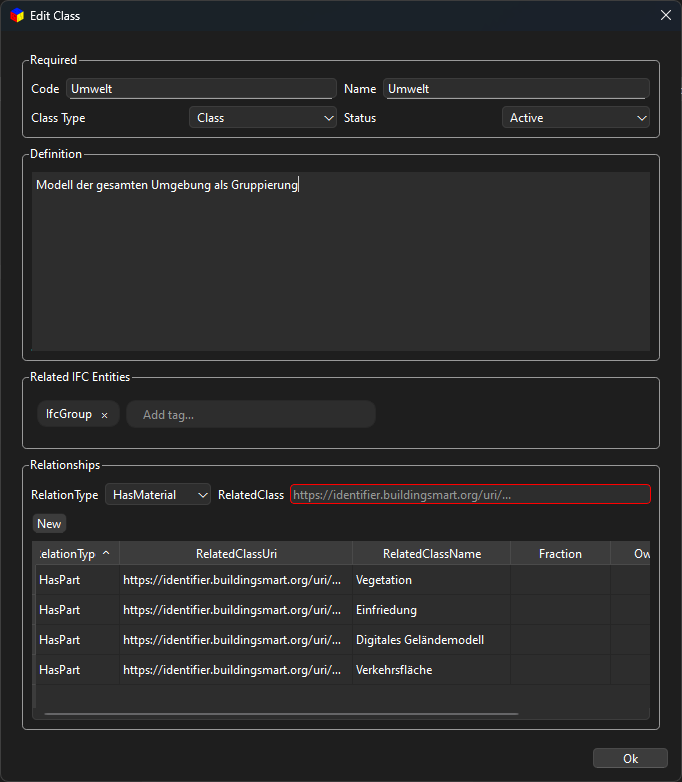
Task: Click the Add tag input
Action: point(250,415)
